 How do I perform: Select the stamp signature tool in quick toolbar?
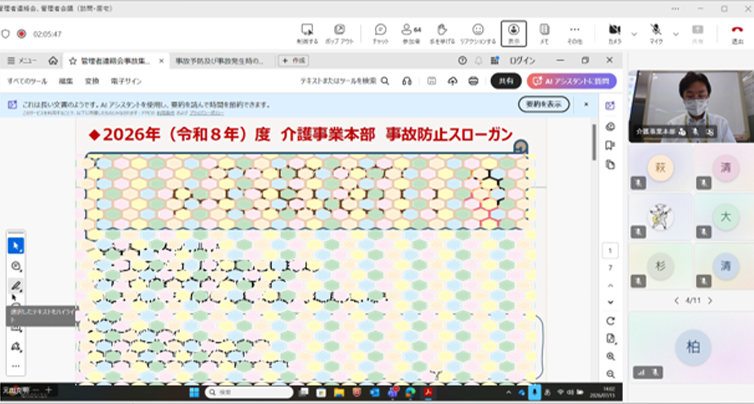pyautogui.click(x=16, y=346)
